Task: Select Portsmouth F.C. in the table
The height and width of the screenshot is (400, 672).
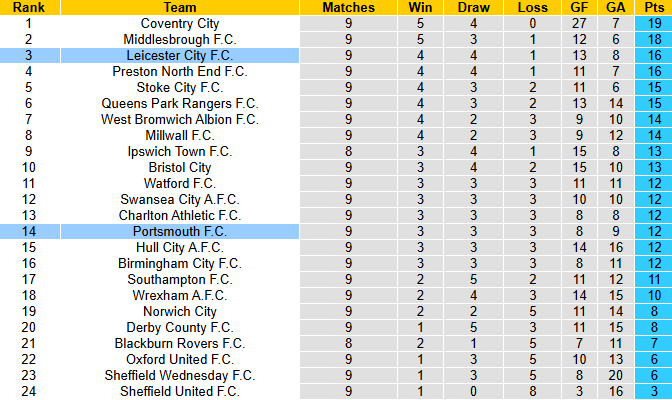Action: (x=180, y=231)
